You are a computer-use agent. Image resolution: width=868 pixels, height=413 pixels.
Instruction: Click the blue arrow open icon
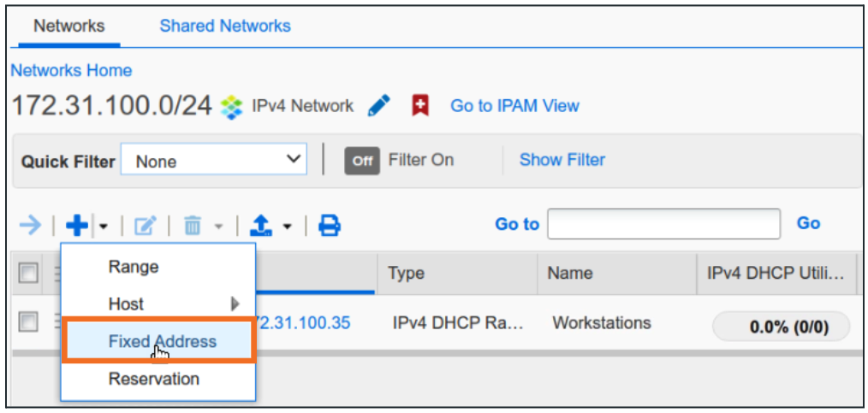(30, 226)
